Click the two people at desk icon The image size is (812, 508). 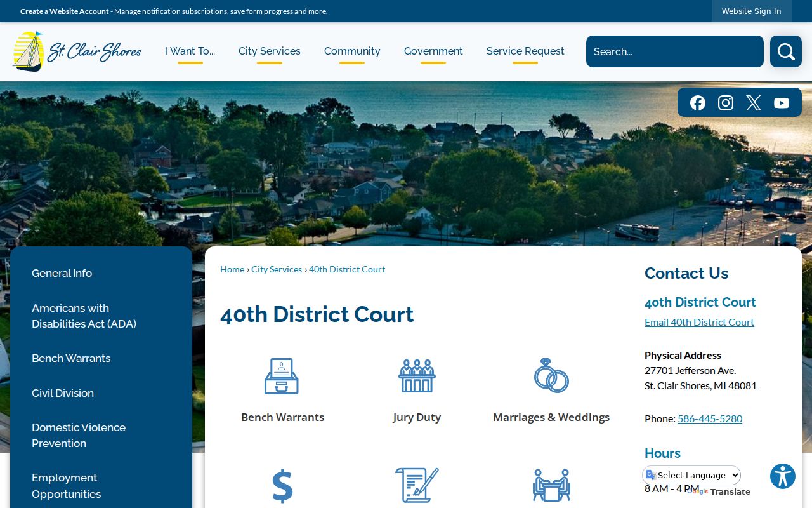pyautogui.click(x=551, y=486)
